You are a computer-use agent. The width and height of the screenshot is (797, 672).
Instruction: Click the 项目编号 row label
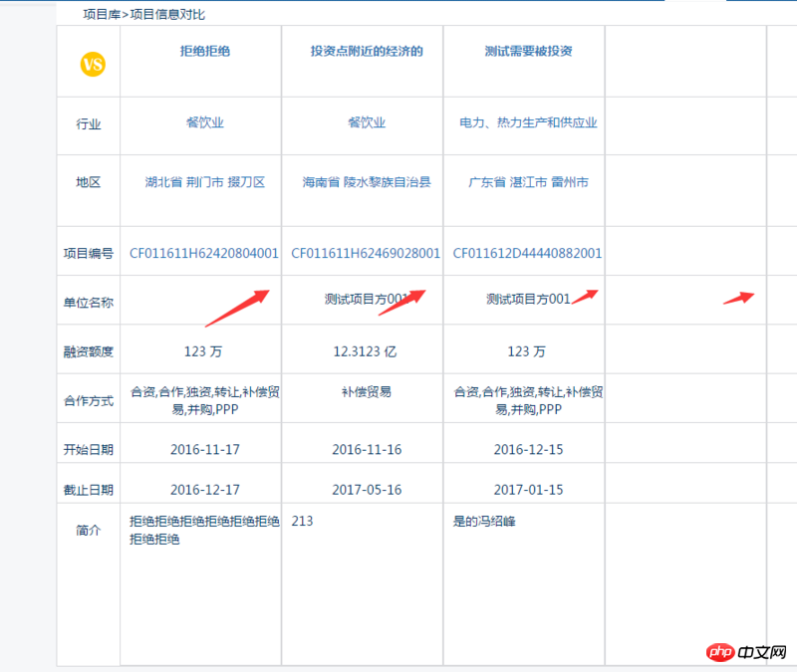(89, 253)
